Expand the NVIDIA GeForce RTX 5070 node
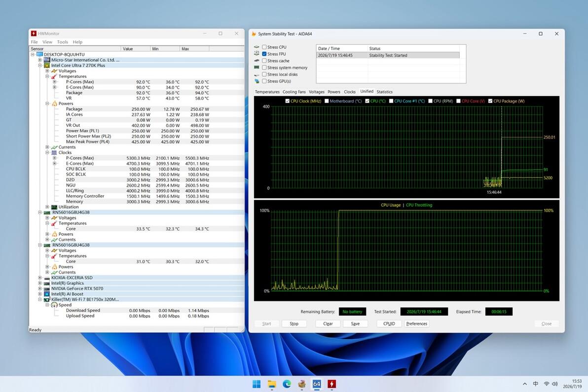Viewport: 588px width, 392px height. (x=40, y=289)
